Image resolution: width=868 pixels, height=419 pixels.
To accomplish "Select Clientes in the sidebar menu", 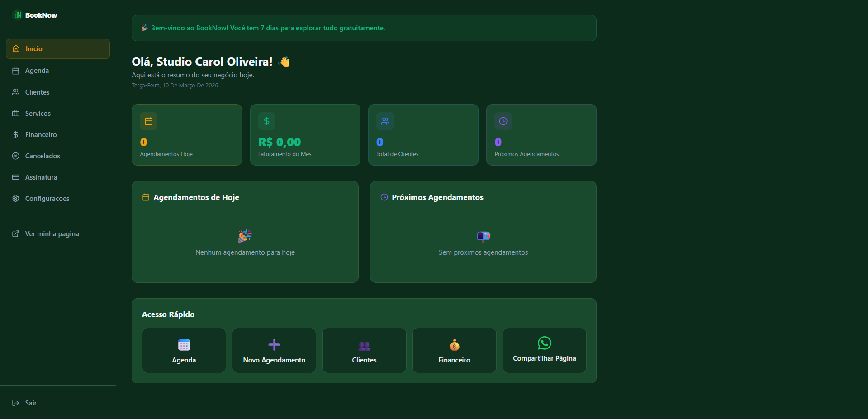I will click(37, 92).
